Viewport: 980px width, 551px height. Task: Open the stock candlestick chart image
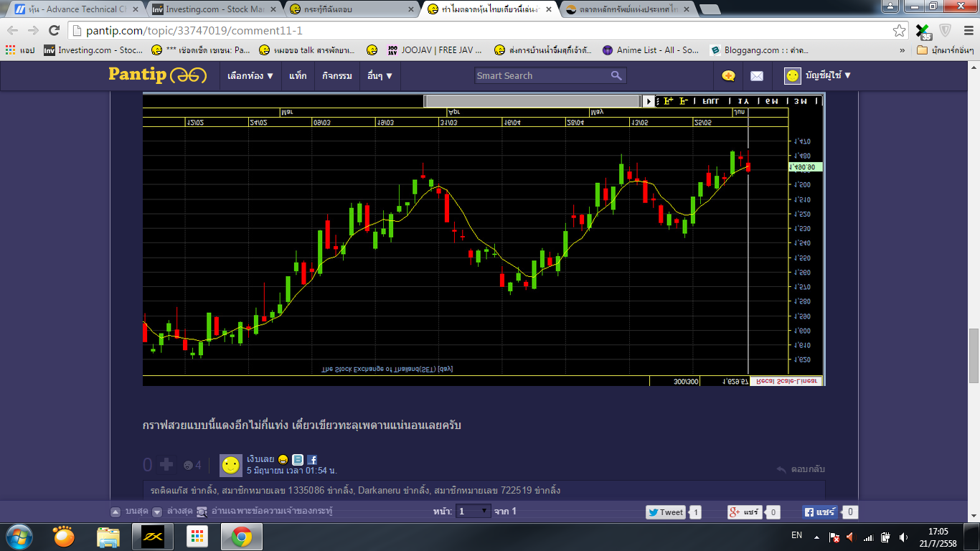click(484, 239)
